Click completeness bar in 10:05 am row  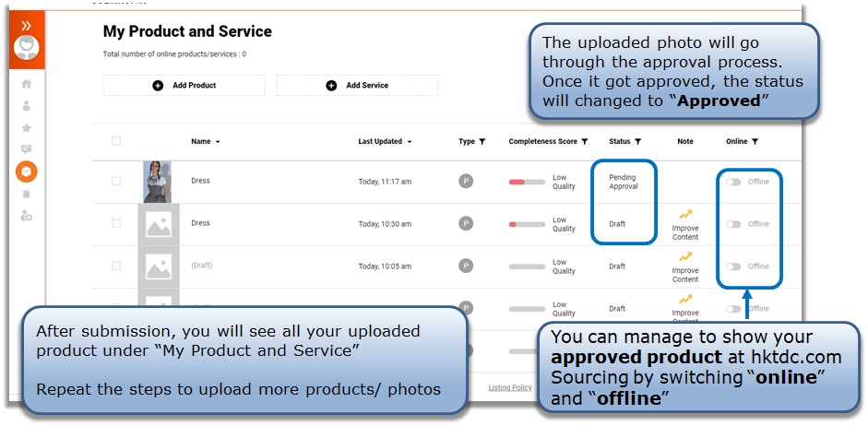click(x=527, y=266)
